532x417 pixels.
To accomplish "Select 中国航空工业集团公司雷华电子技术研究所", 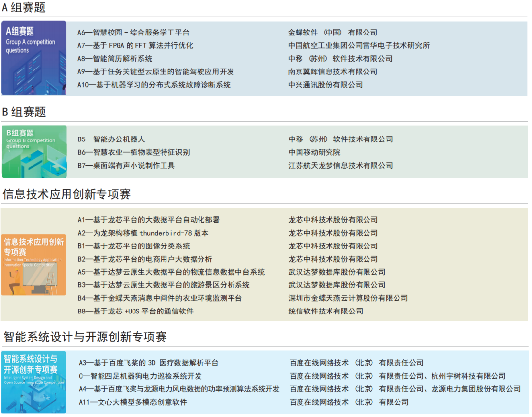I will [359, 45].
